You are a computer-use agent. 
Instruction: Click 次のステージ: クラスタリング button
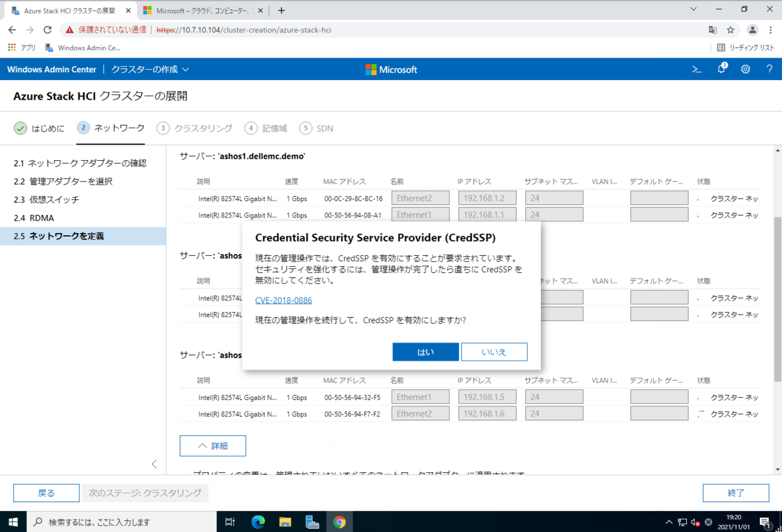[145, 493]
